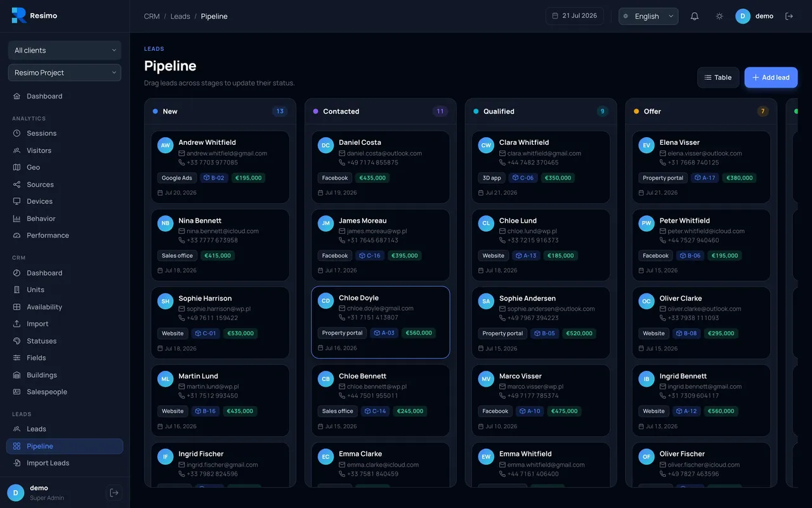Switch to Table view
This screenshot has width=812, height=508.
(718, 77)
